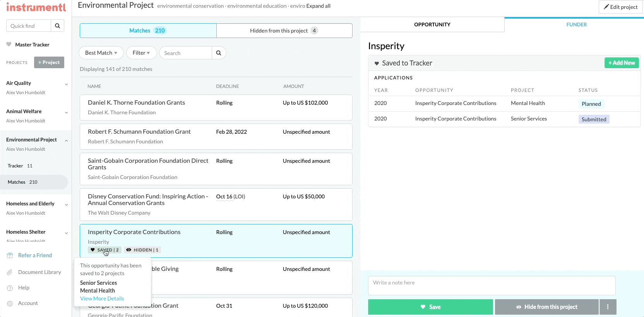Image resolution: width=644 pixels, height=317 pixels.
Task: Open Disney Conservation Fund grant row
Action: coord(216,205)
